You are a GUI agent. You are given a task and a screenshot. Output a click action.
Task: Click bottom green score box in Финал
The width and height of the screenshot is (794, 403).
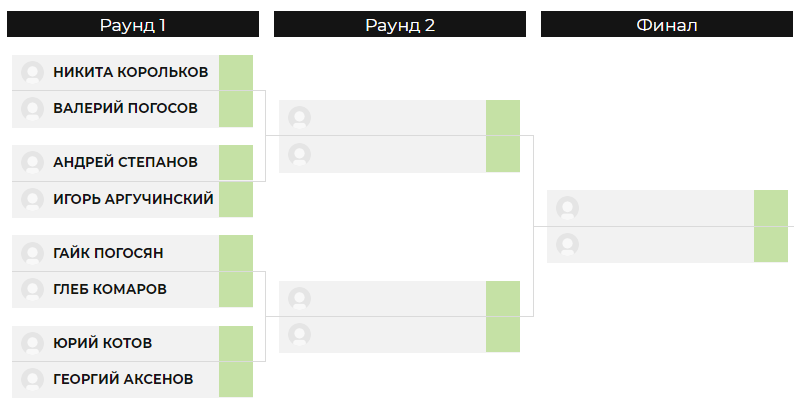click(x=771, y=245)
